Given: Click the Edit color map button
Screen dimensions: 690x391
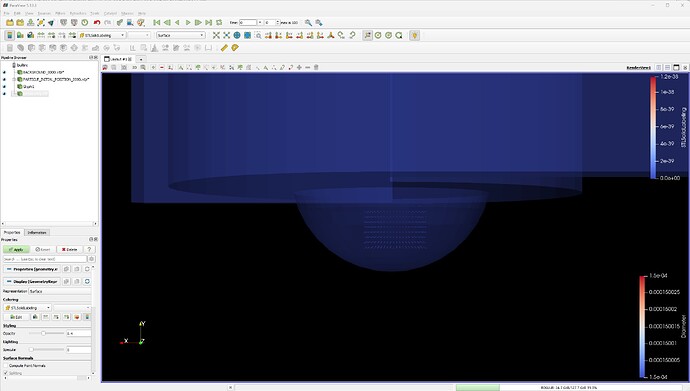Looking at the screenshot, I should pos(16,317).
